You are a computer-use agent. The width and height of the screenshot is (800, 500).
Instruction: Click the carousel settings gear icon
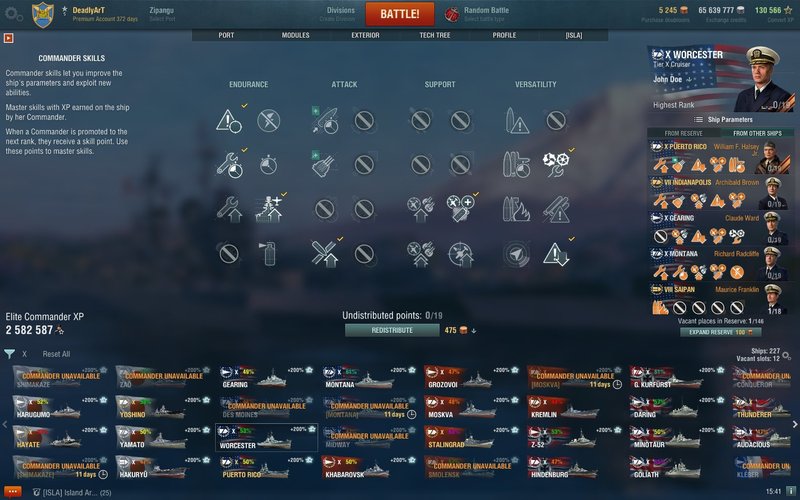click(787, 355)
